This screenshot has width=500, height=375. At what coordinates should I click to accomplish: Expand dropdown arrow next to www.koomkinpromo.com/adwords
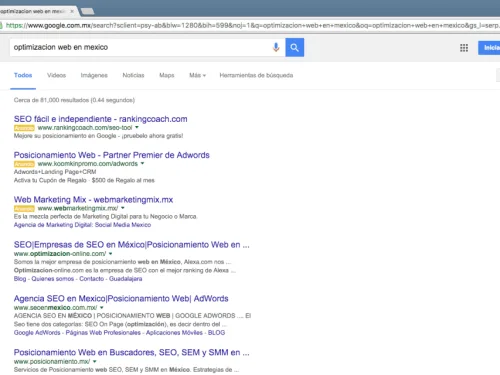tap(142, 163)
